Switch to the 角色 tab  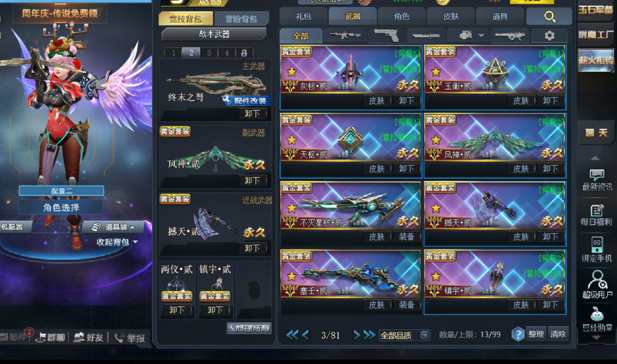(x=401, y=17)
